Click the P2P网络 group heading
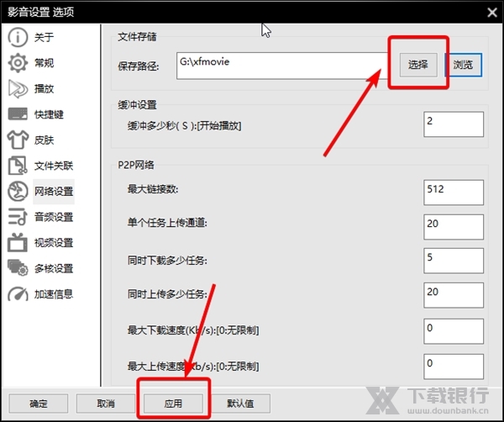Screen dimensions: 504x422 [x=136, y=165]
